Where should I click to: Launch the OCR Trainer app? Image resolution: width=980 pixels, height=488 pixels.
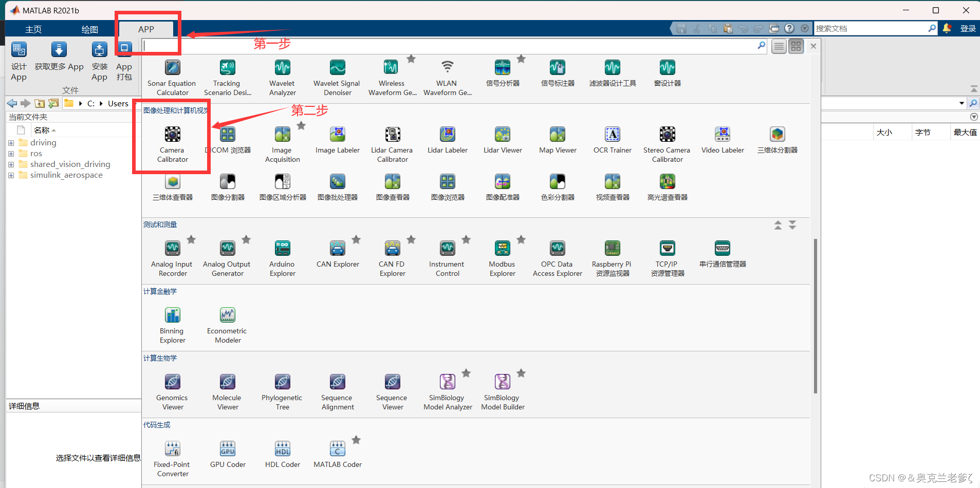click(x=613, y=140)
